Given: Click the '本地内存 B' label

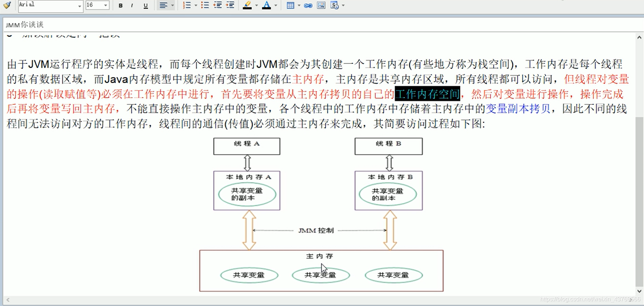Looking at the screenshot, I should pyautogui.click(x=390, y=177).
